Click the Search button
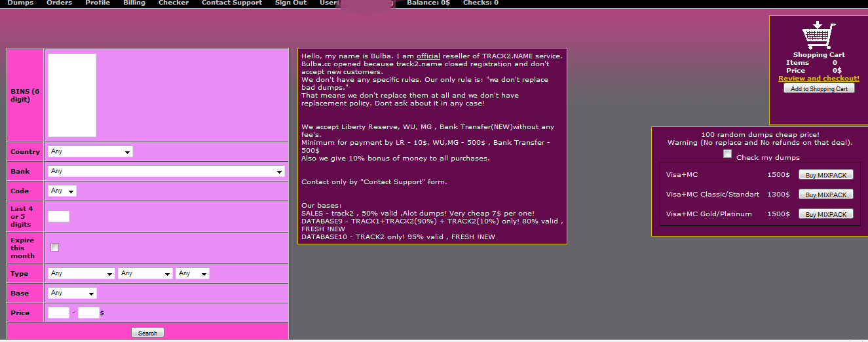This screenshot has width=868, height=342. 147,333
